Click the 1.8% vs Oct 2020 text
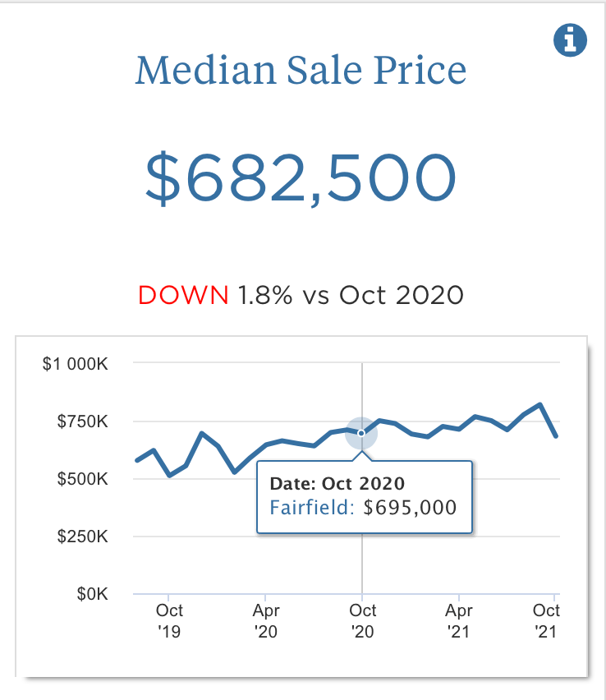The height and width of the screenshot is (700, 606). click(x=351, y=295)
